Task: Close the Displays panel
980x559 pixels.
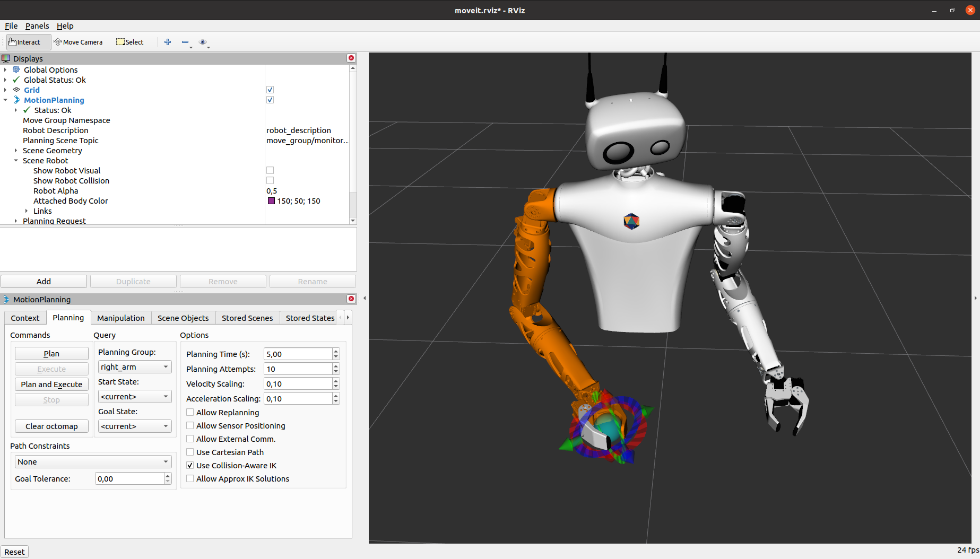Action: coord(351,58)
